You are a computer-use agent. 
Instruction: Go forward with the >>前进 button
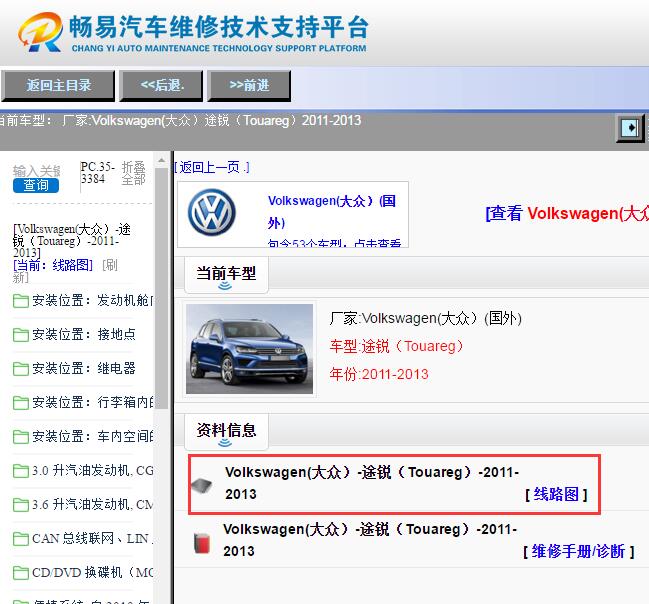tap(249, 86)
